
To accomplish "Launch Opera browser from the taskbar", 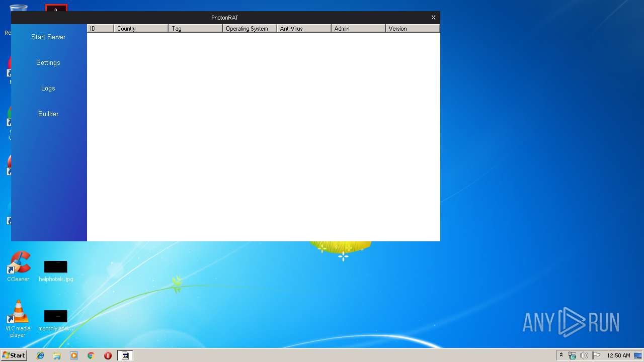I will coord(108,355).
